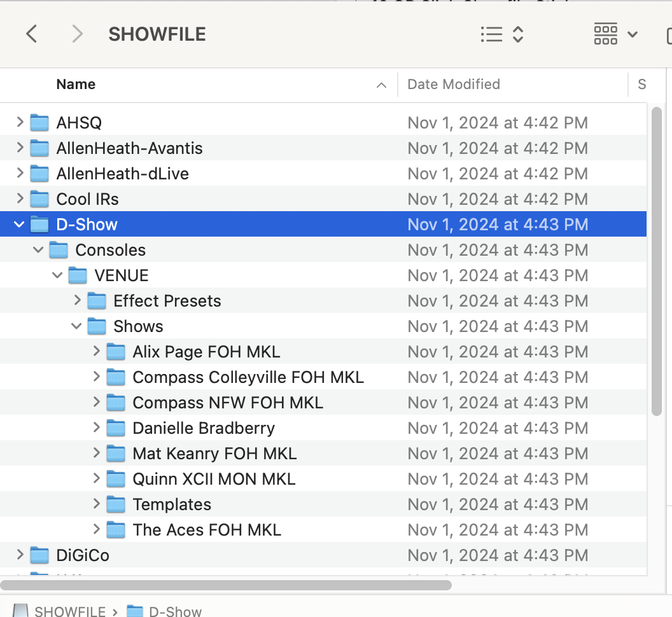This screenshot has height=617, width=672.
Task: Click the Cool IRs folder icon
Action: tap(39, 199)
